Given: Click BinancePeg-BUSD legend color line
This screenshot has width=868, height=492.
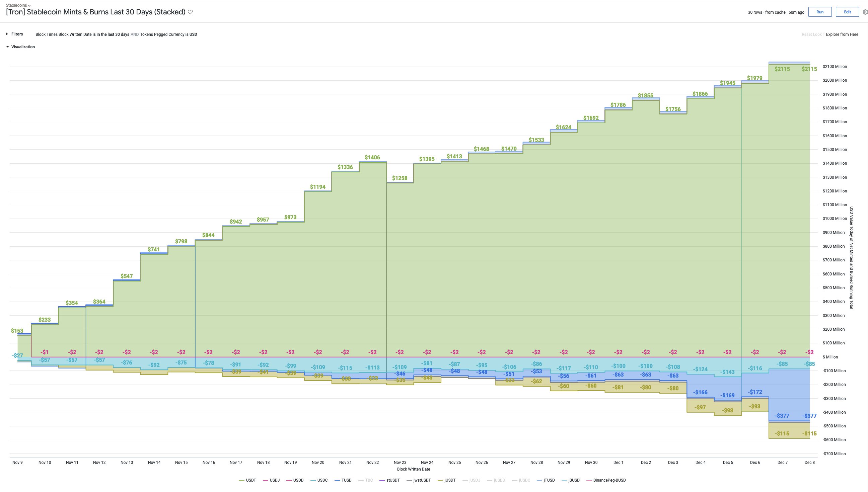Looking at the screenshot, I should (x=589, y=480).
